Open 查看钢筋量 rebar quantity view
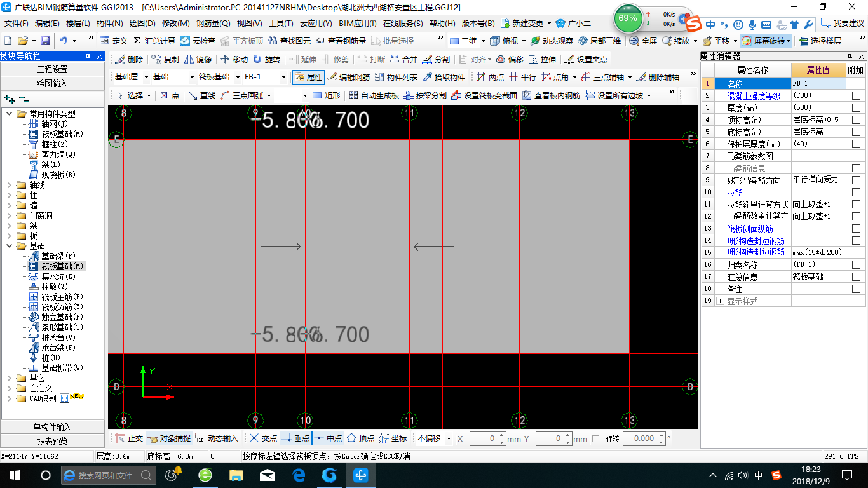This screenshot has width=868, height=488. click(x=340, y=41)
